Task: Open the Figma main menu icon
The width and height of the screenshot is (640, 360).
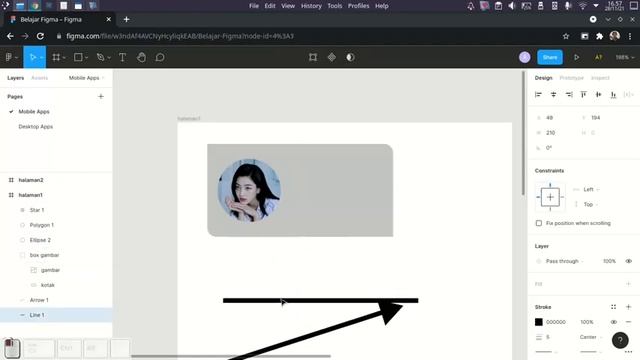Action: (x=9, y=57)
